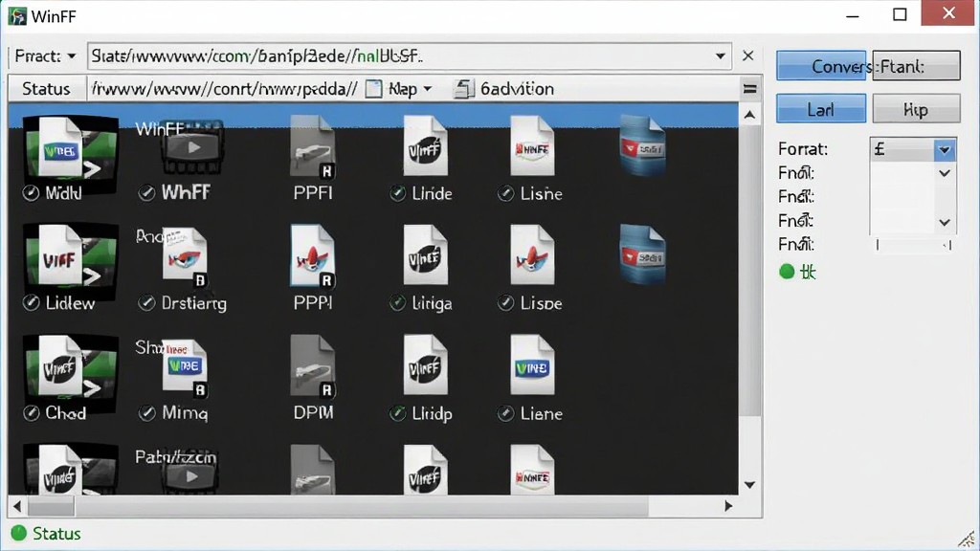Open the Drstiartg file icon
Viewport: 980px width, 551px height.
(x=185, y=257)
